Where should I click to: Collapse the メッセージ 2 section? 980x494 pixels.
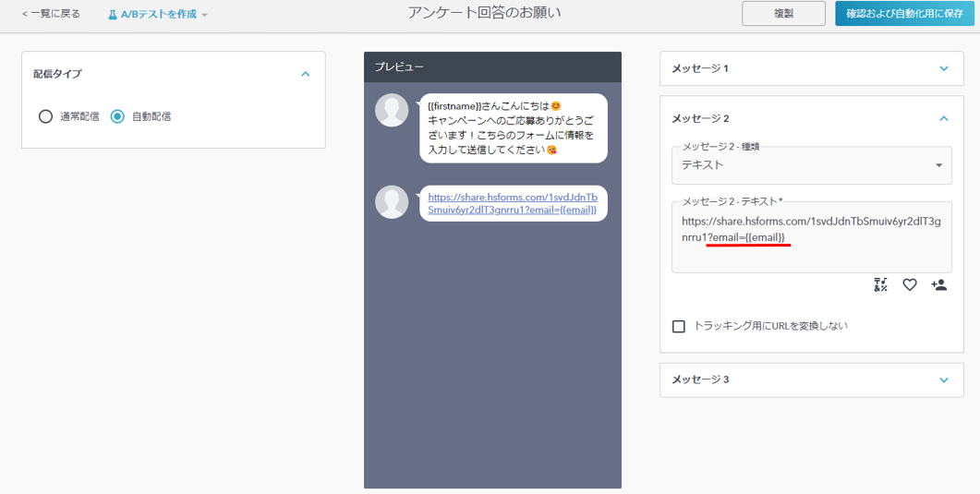point(943,118)
